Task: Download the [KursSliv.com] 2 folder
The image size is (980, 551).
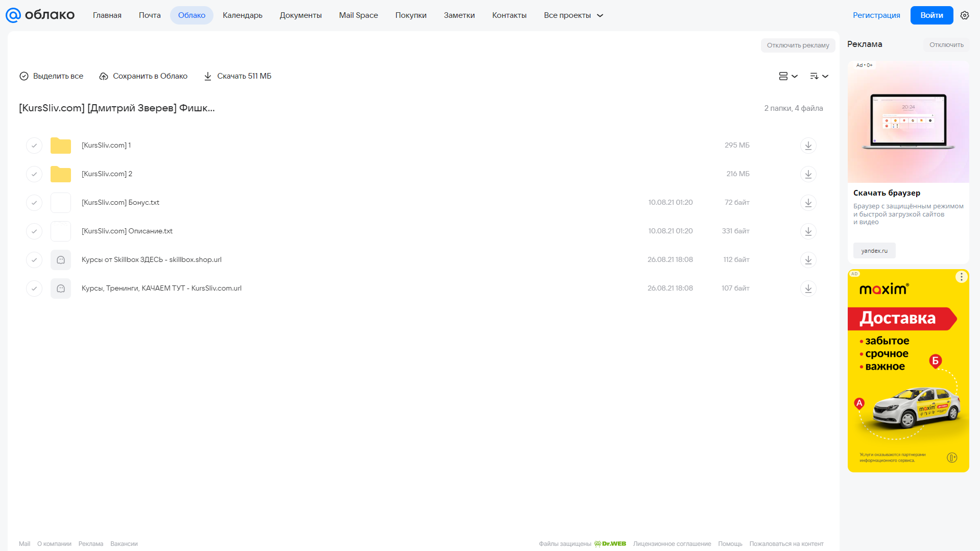Action: coord(808,174)
